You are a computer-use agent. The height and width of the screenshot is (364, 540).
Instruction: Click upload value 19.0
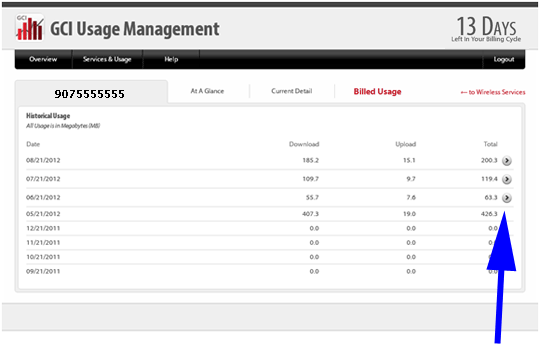409,214
